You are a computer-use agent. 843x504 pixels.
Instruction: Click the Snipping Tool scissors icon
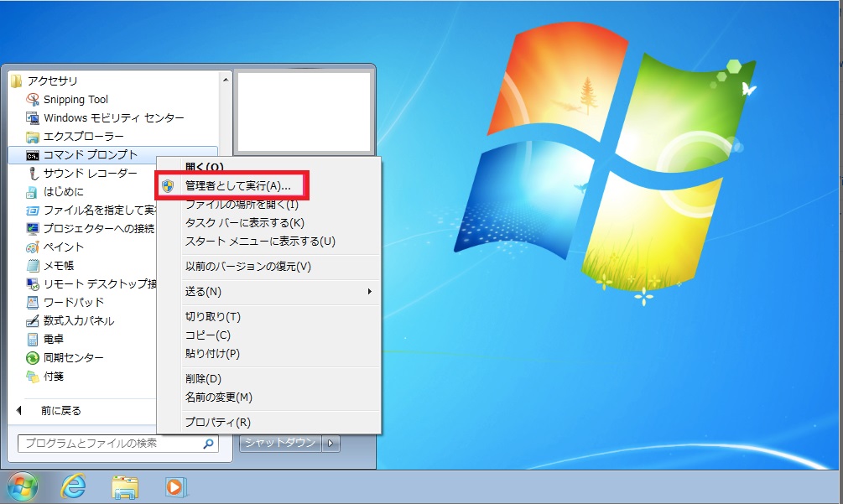click(x=33, y=100)
